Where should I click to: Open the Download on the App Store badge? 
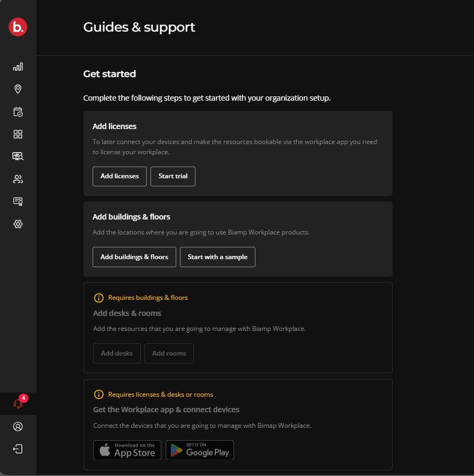pos(127,450)
